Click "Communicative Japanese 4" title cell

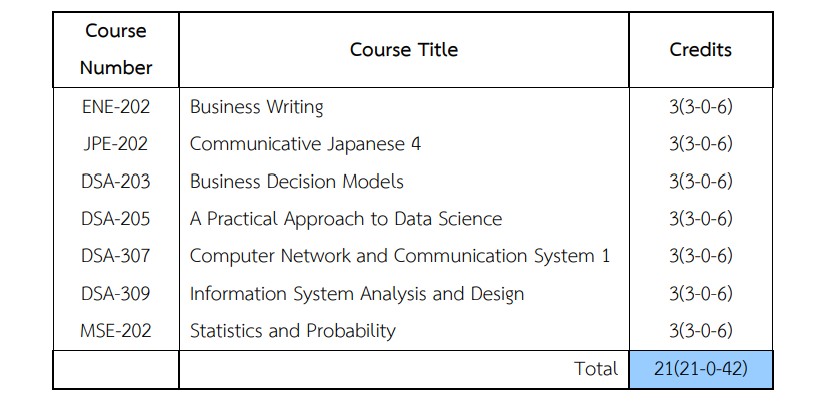(x=305, y=144)
